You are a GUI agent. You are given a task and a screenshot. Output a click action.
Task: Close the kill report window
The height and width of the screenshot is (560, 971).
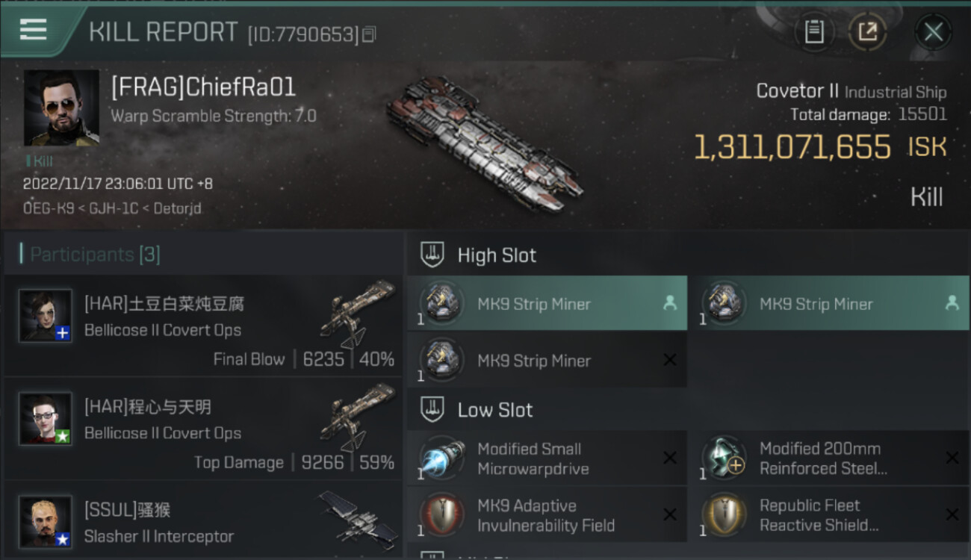pyautogui.click(x=934, y=31)
